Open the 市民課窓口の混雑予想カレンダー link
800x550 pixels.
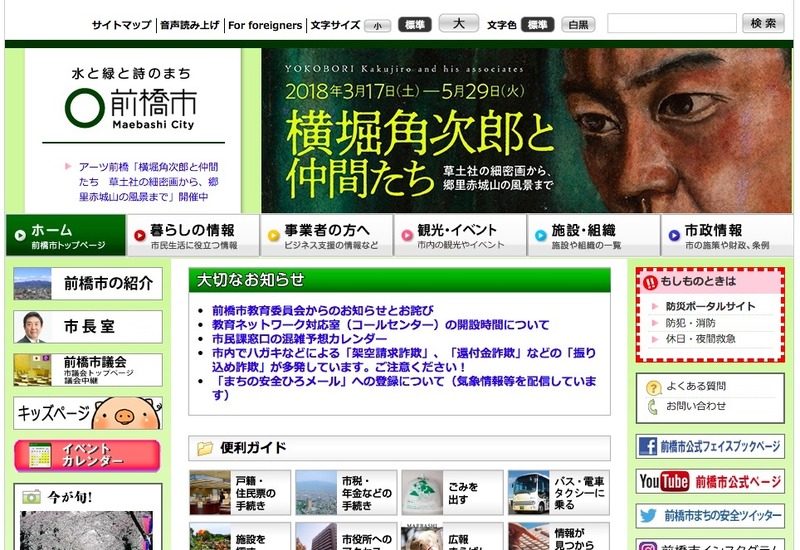pos(314,339)
